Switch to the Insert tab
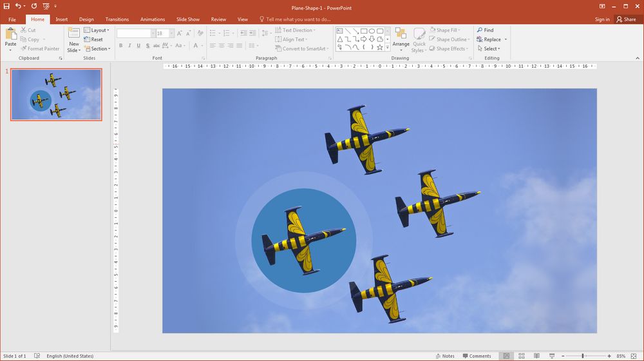The width and height of the screenshot is (644, 361). tap(62, 19)
